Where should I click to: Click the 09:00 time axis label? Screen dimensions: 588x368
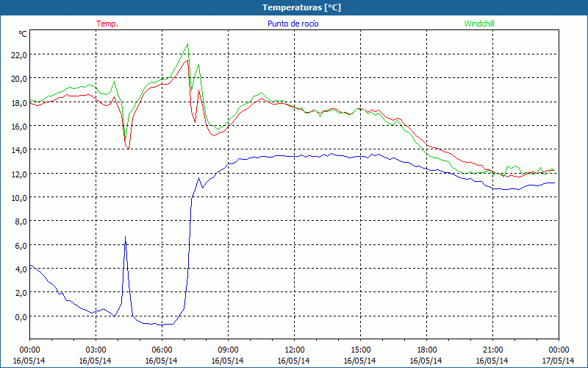pyautogui.click(x=228, y=350)
